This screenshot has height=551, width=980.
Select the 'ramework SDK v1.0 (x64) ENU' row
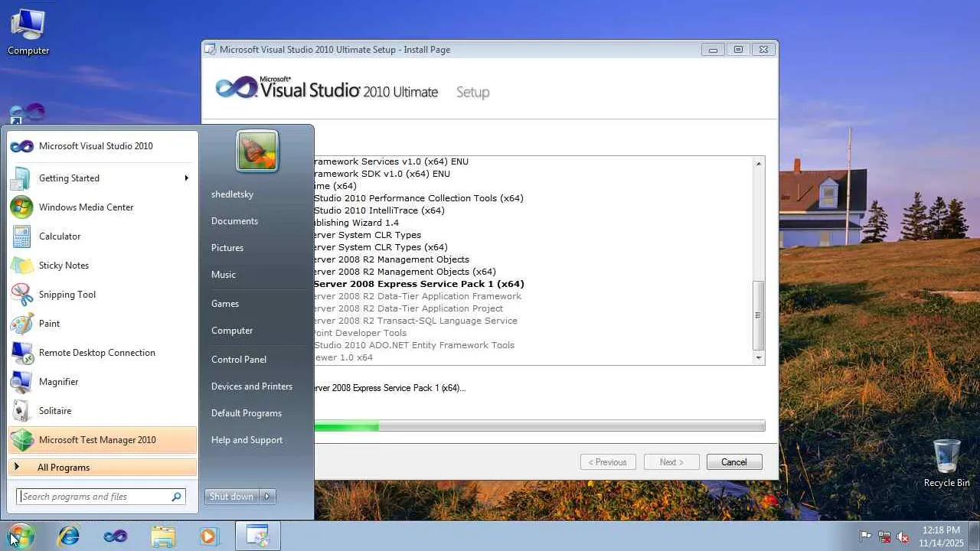point(382,174)
